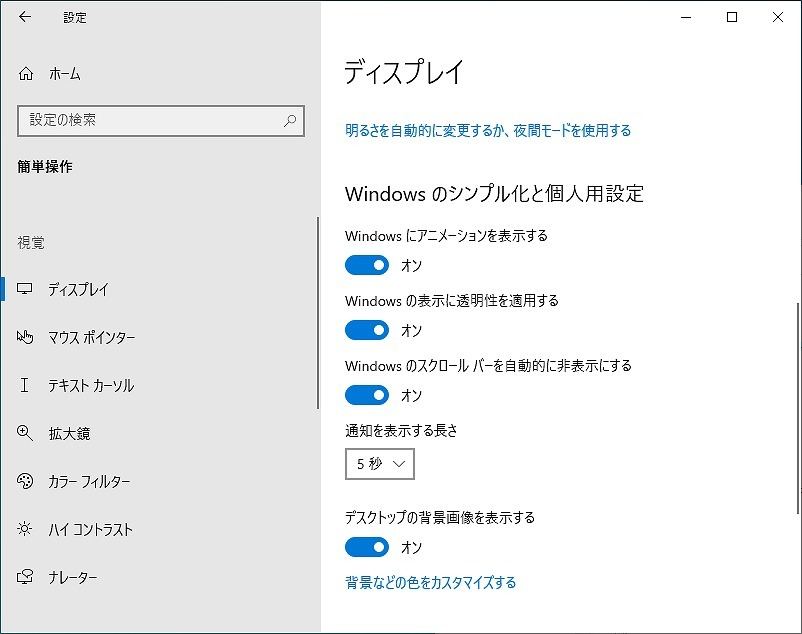Click 背景などの色をカスタマイズする link

click(431, 582)
